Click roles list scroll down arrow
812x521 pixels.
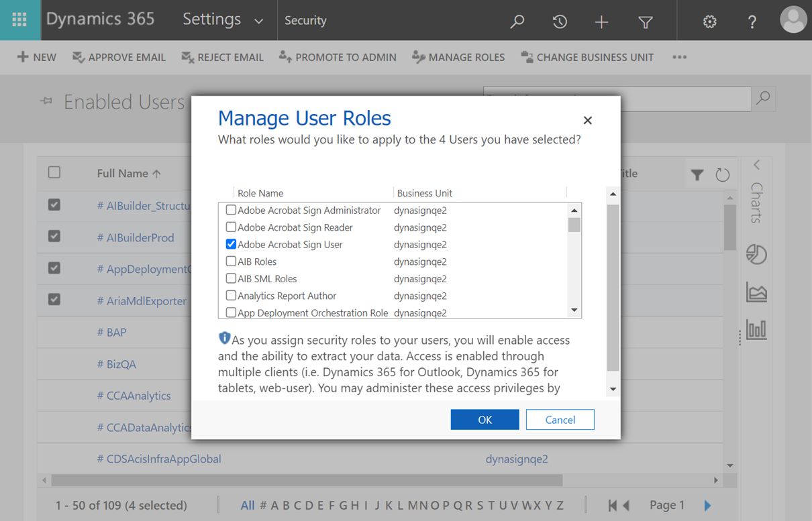point(574,310)
